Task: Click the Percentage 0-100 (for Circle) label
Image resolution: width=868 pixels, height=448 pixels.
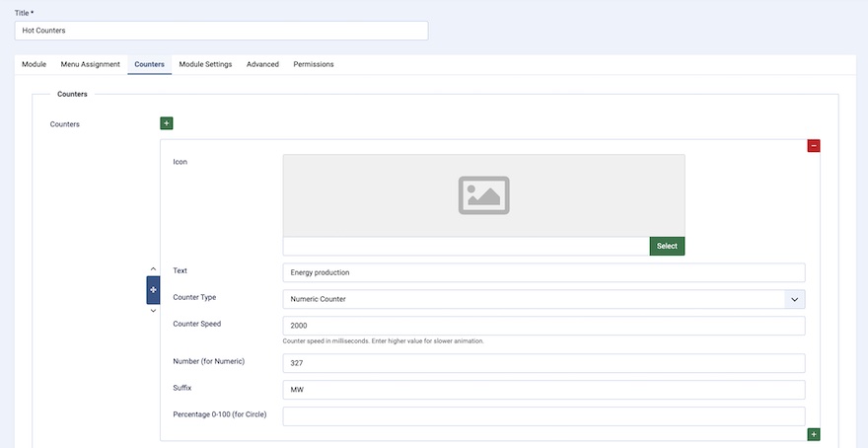Action: [x=220, y=414]
